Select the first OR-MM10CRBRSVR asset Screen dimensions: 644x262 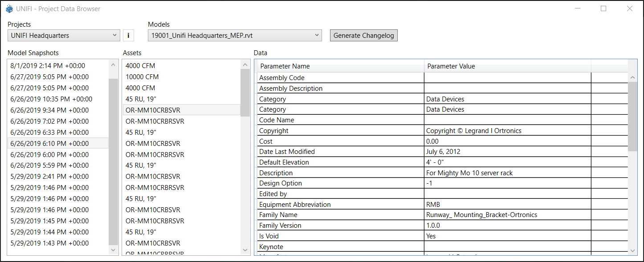pyautogui.click(x=155, y=121)
